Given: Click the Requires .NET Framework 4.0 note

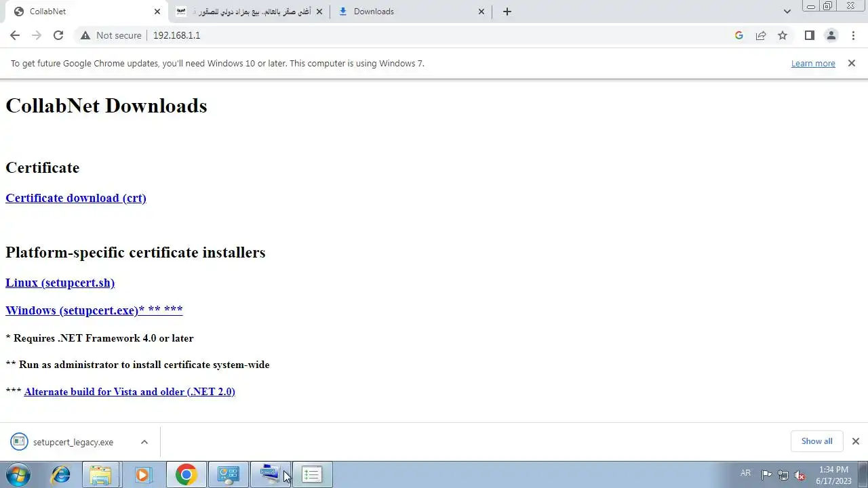Looking at the screenshot, I should (100, 338).
